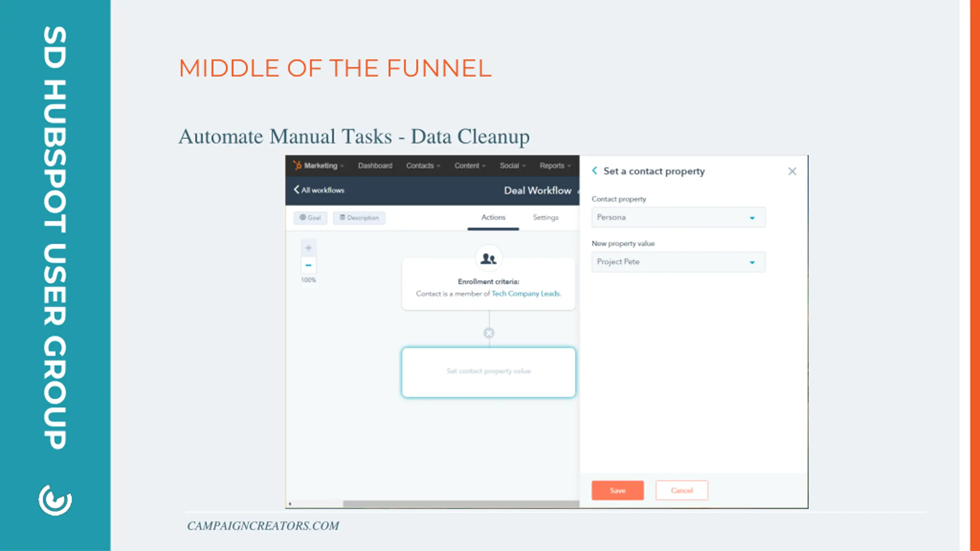
Task: Open the Tech Company Leads list link
Action: tap(526, 293)
